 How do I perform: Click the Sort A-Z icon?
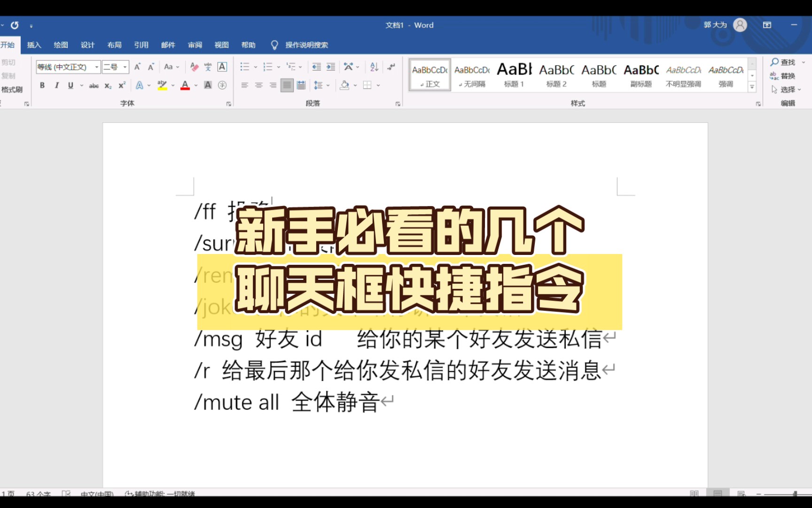pos(374,67)
